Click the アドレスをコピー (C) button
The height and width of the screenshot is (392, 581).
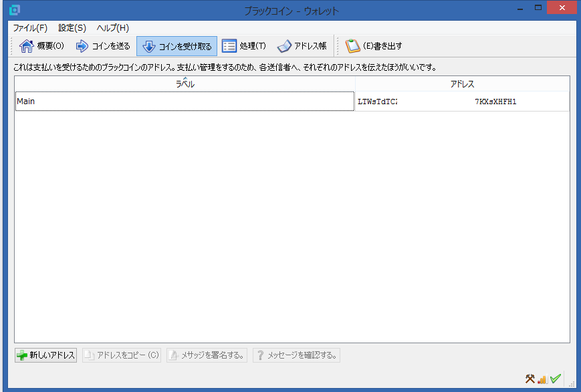click(122, 355)
